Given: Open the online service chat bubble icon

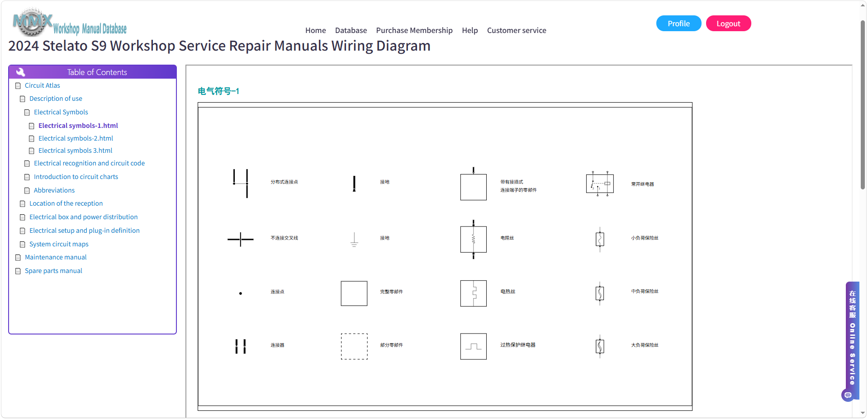Looking at the screenshot, I should [848, 395].
